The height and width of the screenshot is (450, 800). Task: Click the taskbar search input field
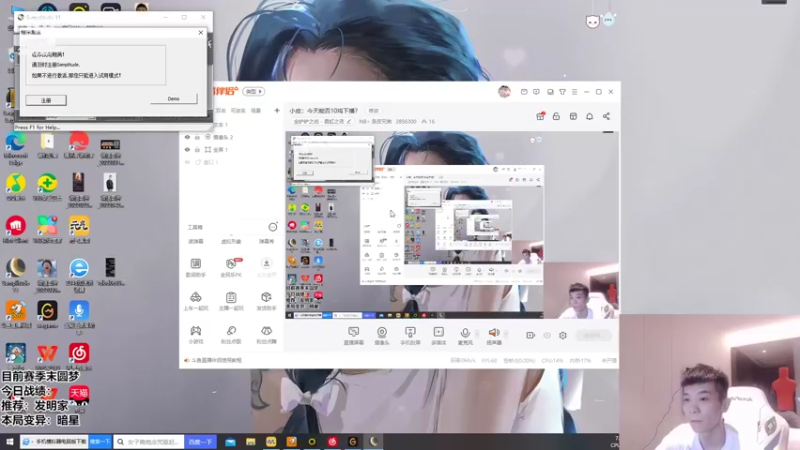[x=150, y=442]
